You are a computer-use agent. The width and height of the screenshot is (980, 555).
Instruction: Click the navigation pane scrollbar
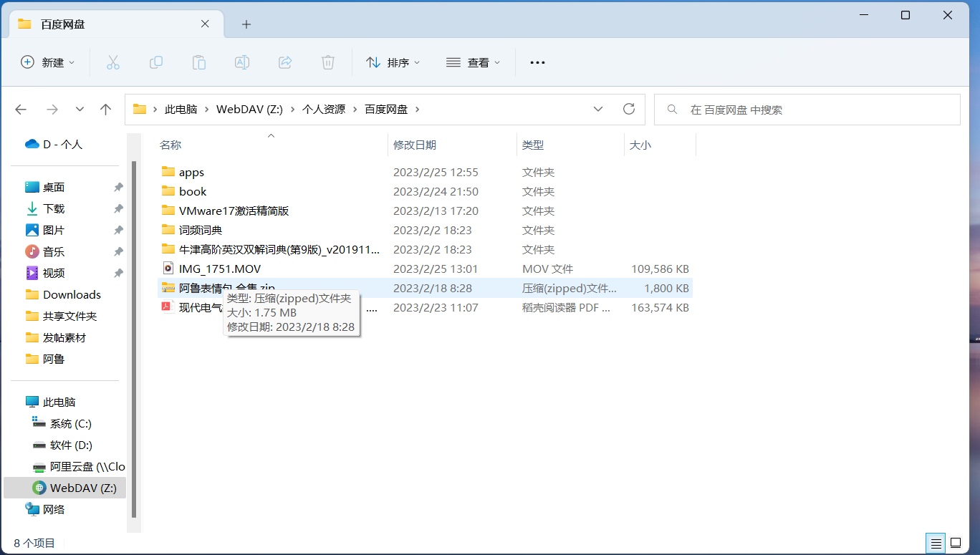click(134, 338)
